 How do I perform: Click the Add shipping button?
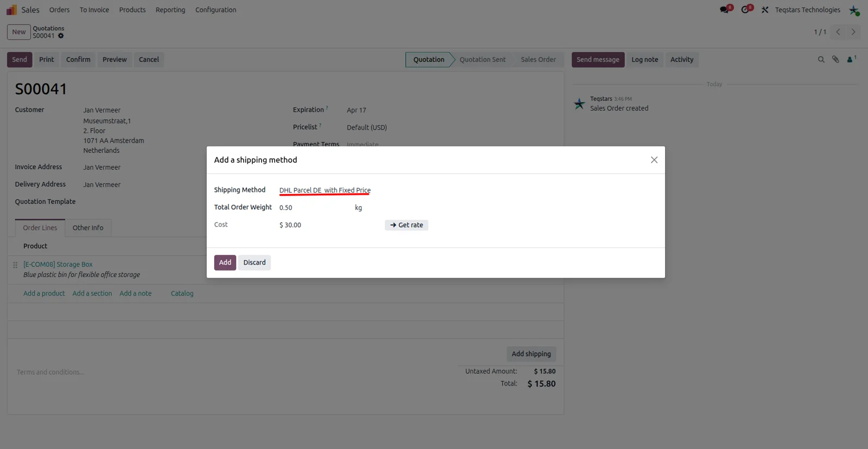(531, 354)
